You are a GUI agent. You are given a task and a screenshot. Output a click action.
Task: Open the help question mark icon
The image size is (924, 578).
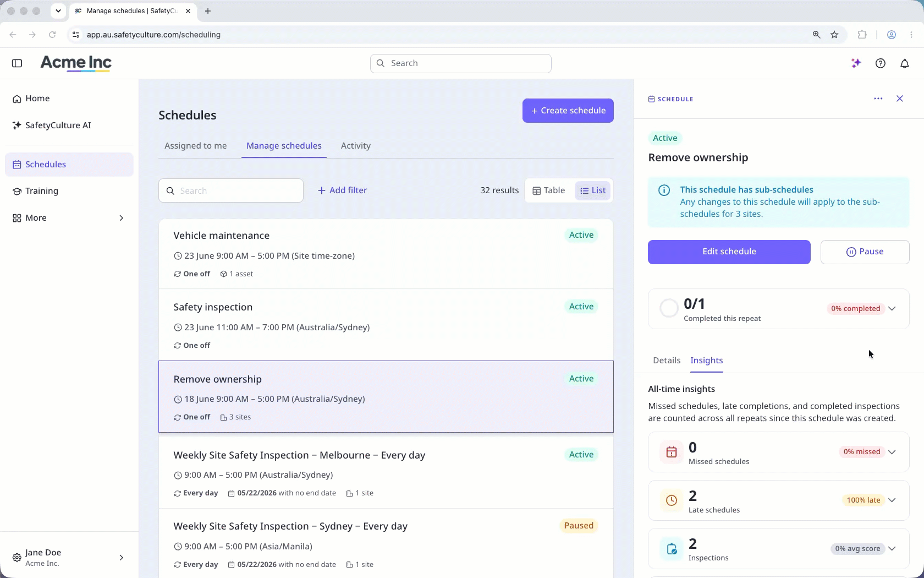(881, 63)
